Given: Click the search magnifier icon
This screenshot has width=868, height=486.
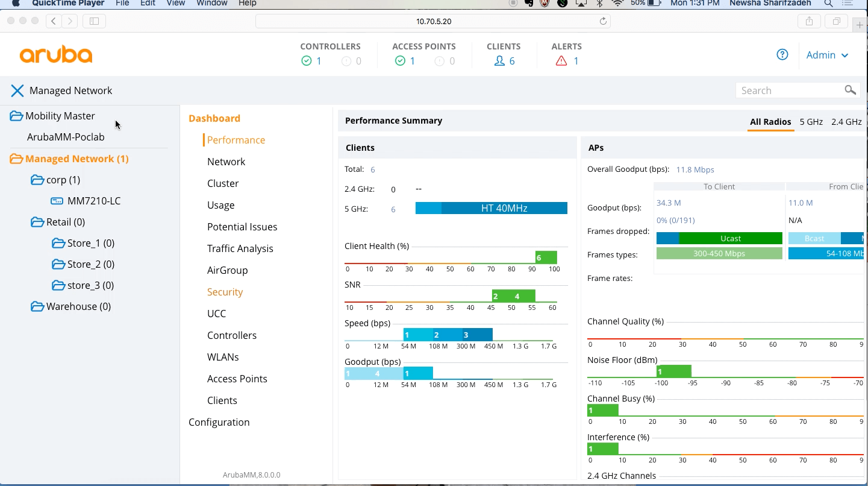Looking at the screenshot, I should coord(850,90).
